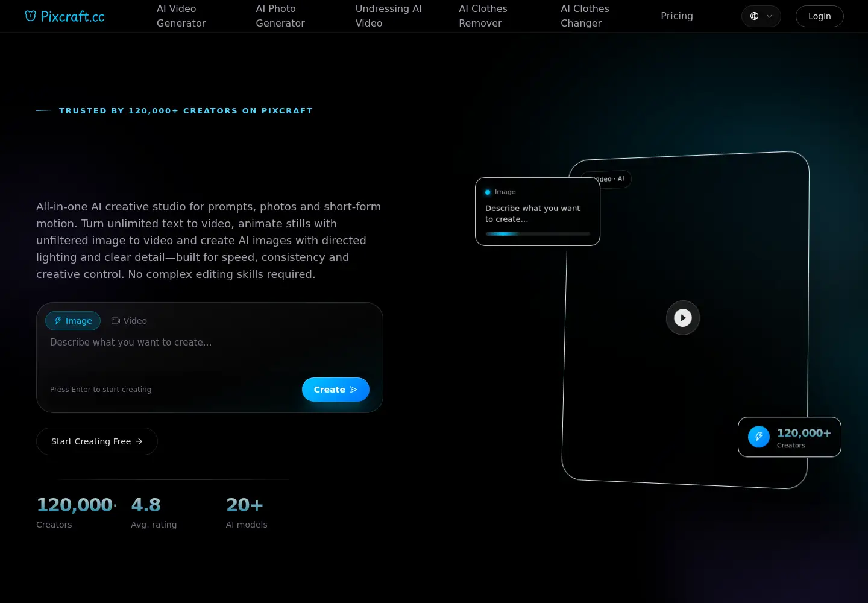This screenshot has width=868, height=603.
Task: Click the Pixcraft.cc logo
Action: click(x=64, y=16)
